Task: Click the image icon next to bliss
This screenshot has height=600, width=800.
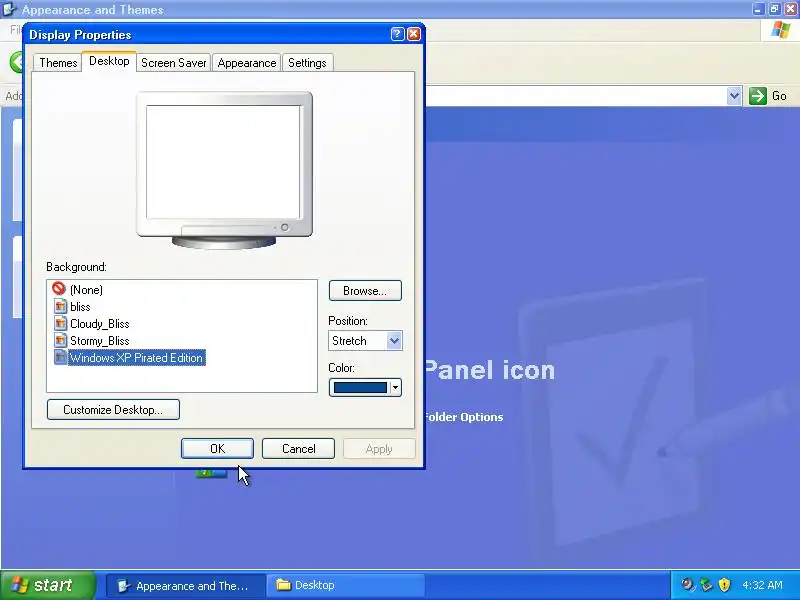Action: (60, 307)
